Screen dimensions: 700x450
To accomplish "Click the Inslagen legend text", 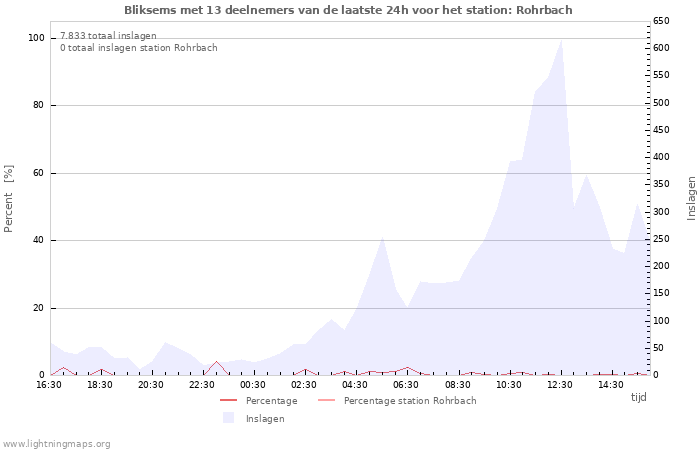I will [265, 419].
